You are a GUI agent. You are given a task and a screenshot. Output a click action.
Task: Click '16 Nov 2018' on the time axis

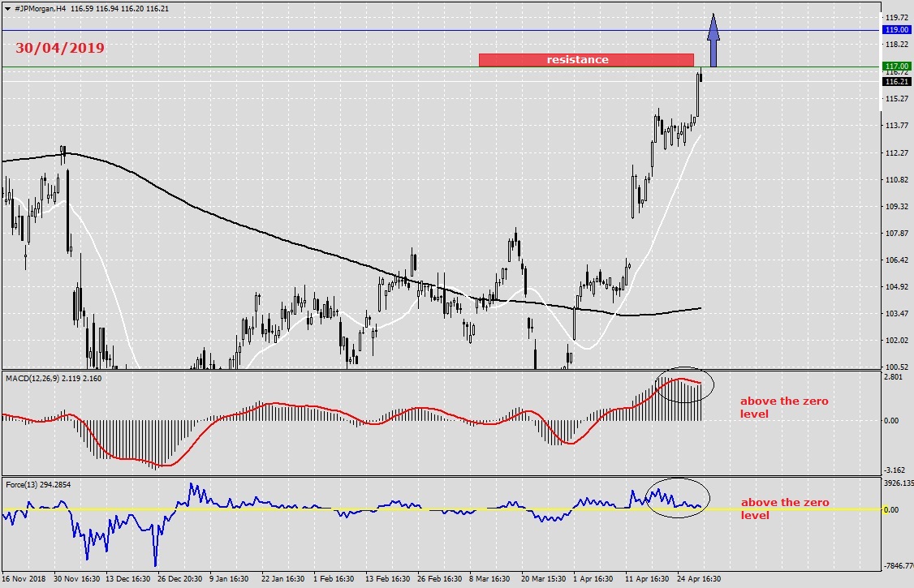(x=24, y=579)
